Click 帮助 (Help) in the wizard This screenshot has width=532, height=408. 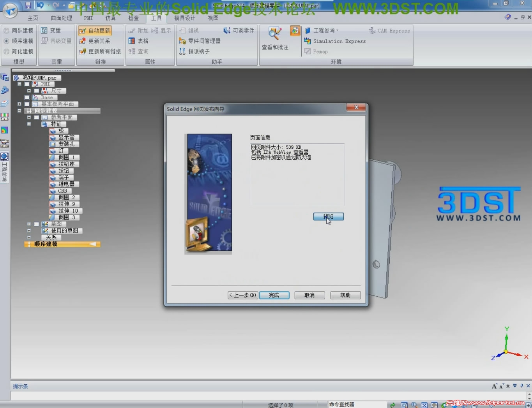tap(345, 295)
